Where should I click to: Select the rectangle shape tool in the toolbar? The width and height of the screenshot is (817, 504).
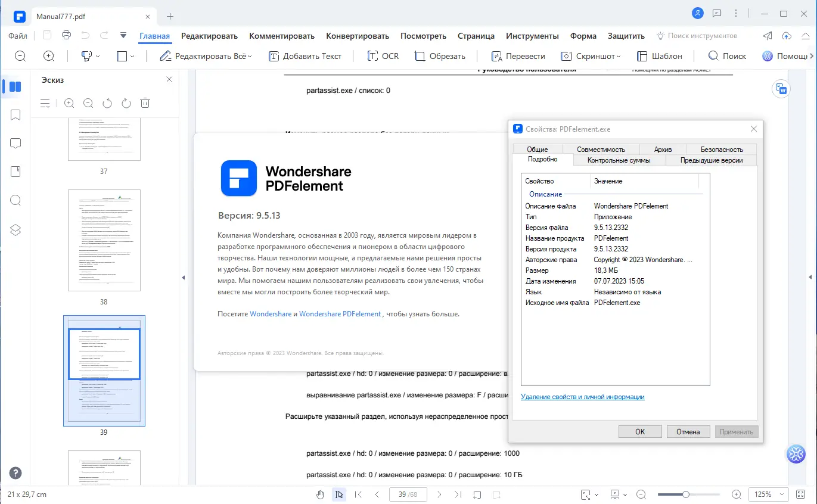point(122,56)
